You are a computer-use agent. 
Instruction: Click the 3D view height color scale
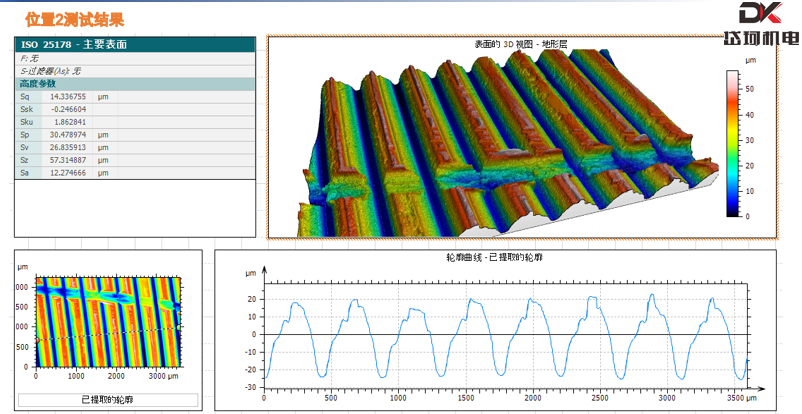point(732,143)
